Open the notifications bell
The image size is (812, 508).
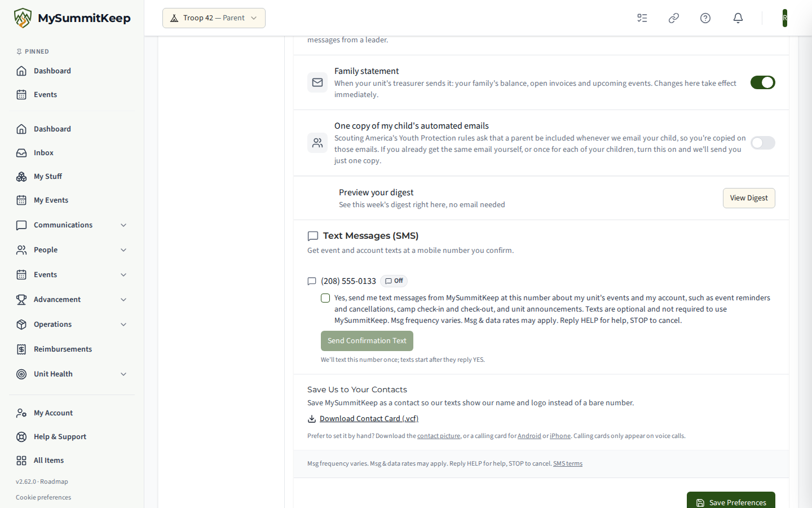pyautogui.click(x=738, y=18)
